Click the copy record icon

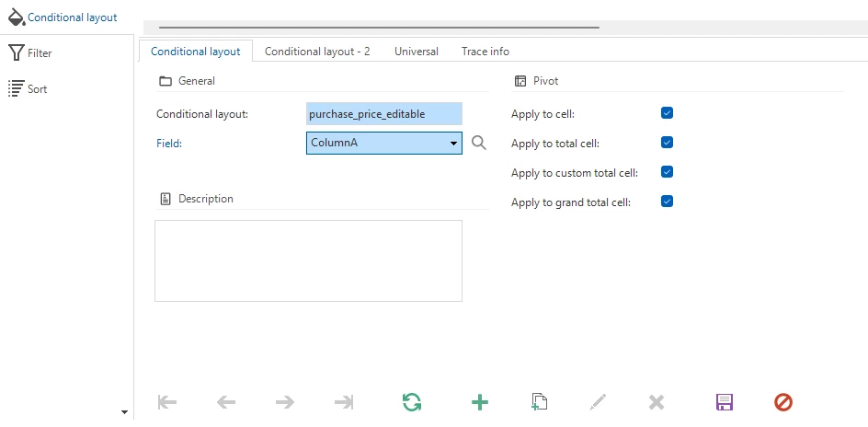point(540,402)
